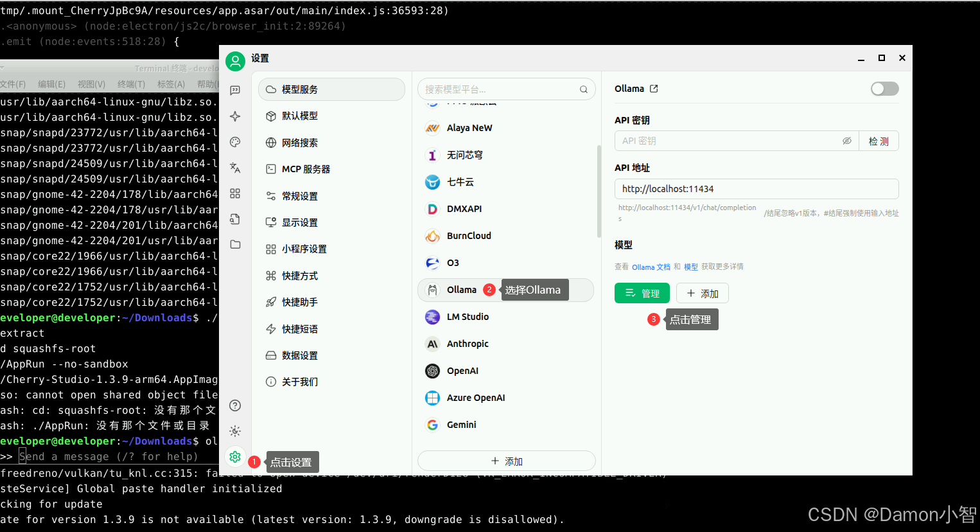Click the provider list scrollbar
The width and height of the screenshot is (980, 532).
click(599, 191)
